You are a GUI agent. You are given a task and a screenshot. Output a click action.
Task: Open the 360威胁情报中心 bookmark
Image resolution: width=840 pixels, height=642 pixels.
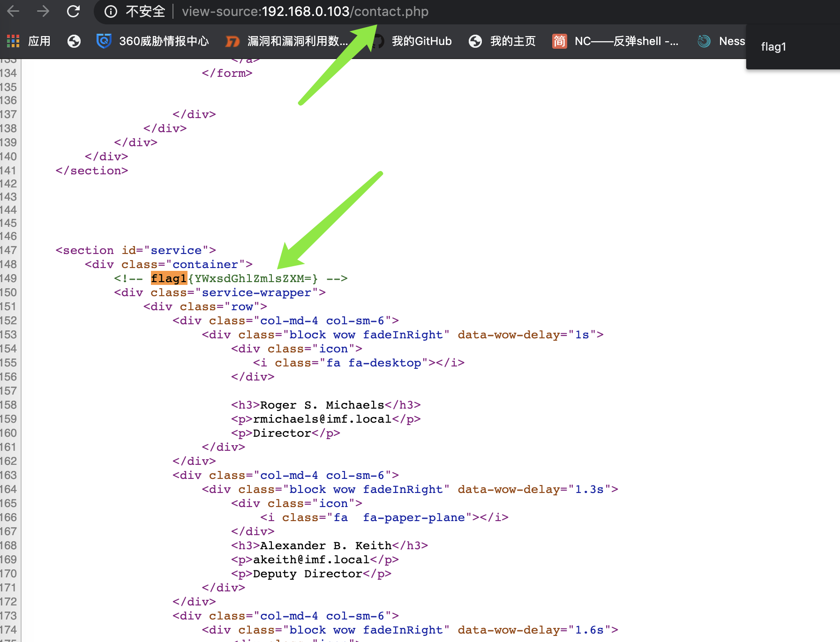[153, 41]
